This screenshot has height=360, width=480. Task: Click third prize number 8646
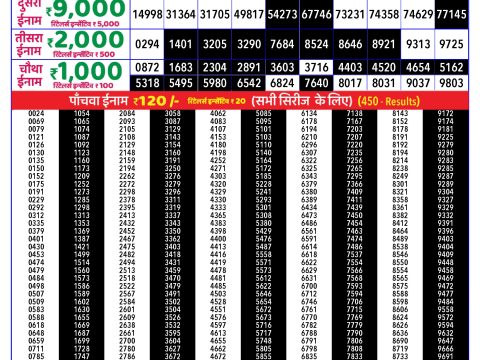point(350,44)
